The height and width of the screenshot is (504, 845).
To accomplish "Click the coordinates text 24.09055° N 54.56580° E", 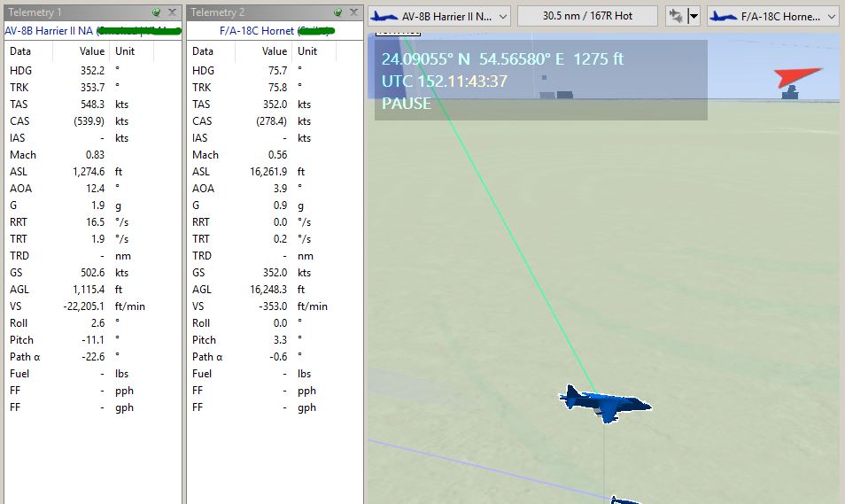I will [473, 58].
